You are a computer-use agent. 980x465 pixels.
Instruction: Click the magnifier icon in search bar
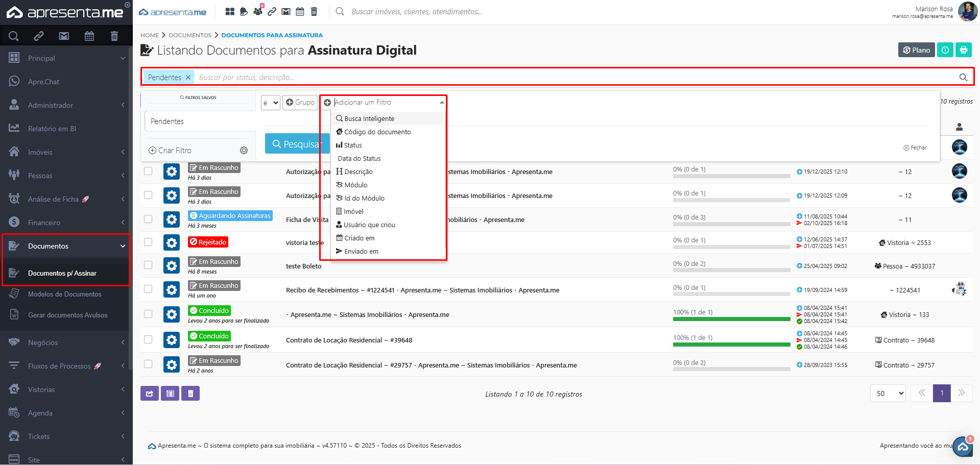point(963,78)
